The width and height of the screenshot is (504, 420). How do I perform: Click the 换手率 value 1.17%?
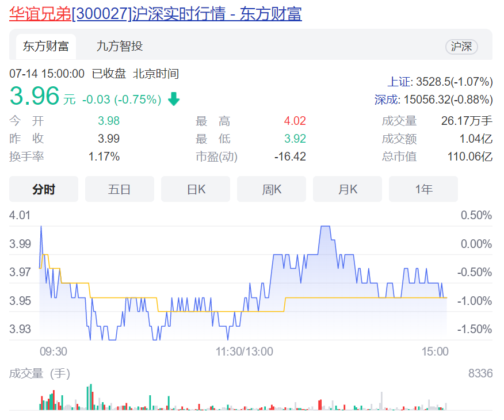click(104, 156)
